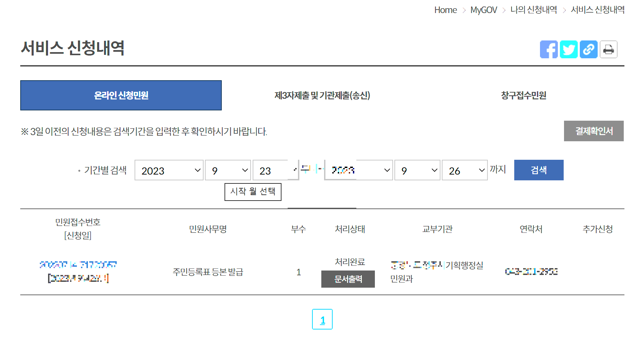Switch to the 온라인 신청민원 tab
Image resolution: width=644 pixels, height=360 pixels.
click(121, 95)
